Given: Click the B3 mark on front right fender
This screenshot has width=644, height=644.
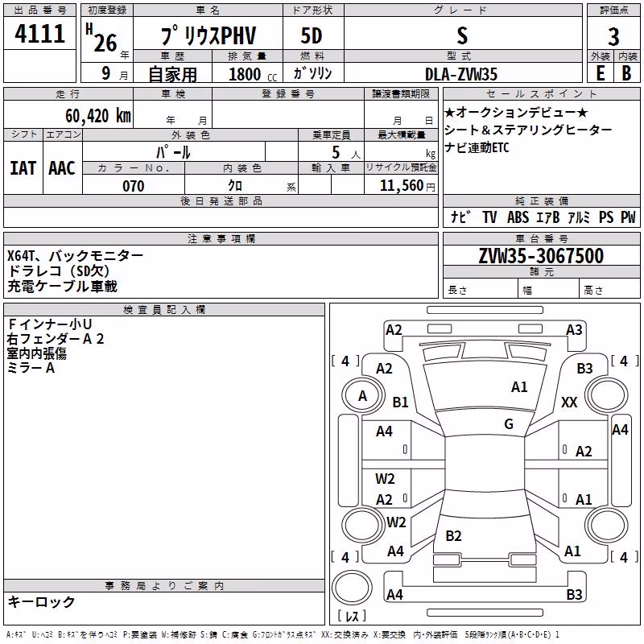Looking at the screenshot, I should [x=584, y=369].
